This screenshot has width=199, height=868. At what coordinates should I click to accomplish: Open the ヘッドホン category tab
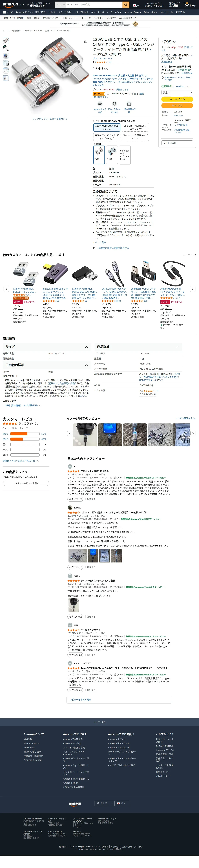99,18
